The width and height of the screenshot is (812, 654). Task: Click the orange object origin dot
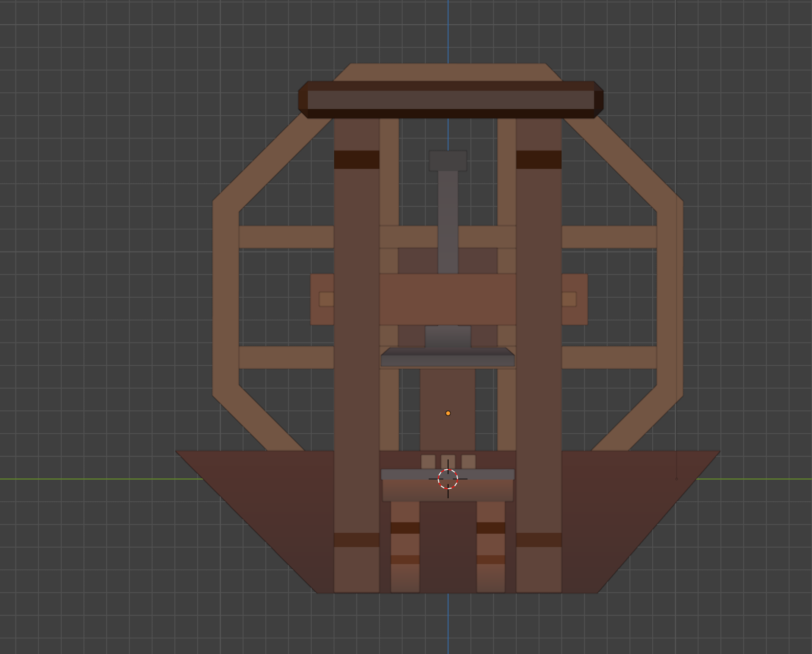[448, 413]
